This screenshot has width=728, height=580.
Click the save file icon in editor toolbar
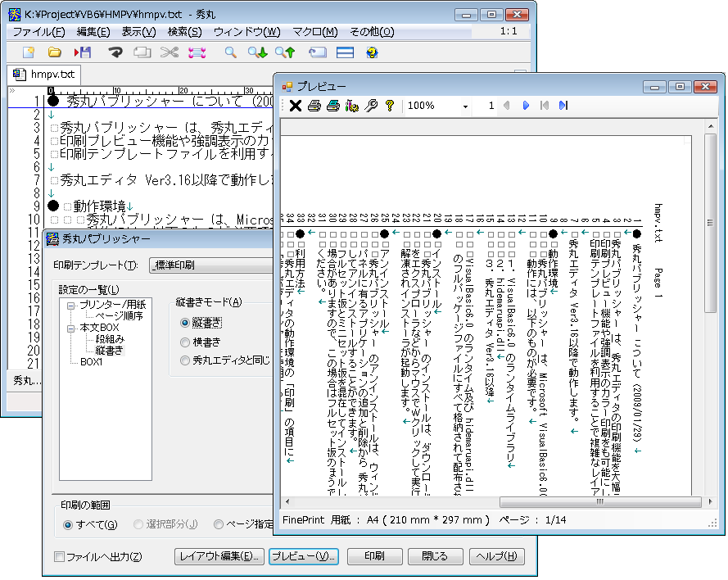coord(83,52)
